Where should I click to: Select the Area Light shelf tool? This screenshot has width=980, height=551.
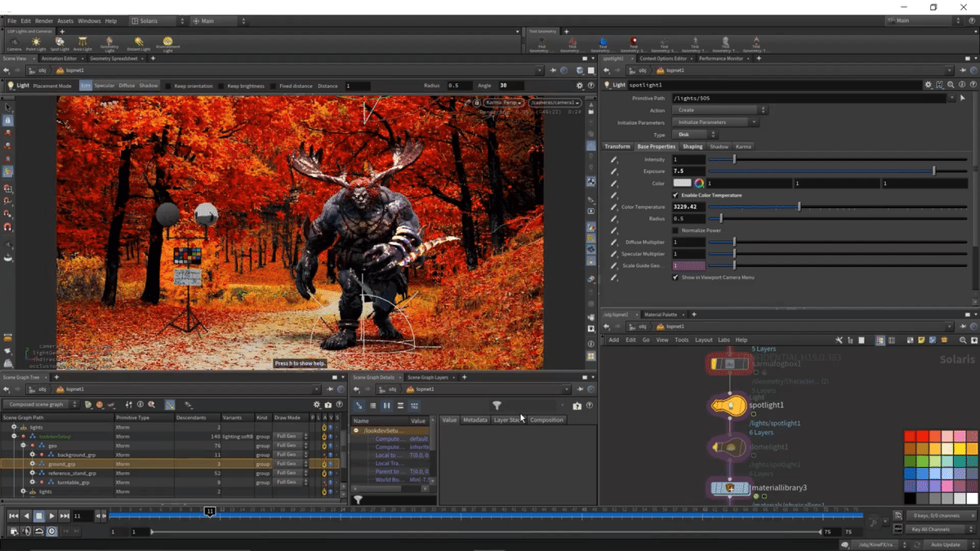tap(82, 43)
